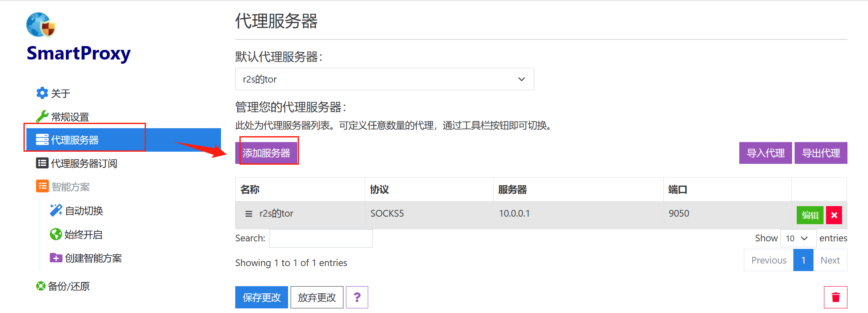Viewport: 868px width, 313px height.
Task: Select page 1 in pagination
Action: point(803,260)
